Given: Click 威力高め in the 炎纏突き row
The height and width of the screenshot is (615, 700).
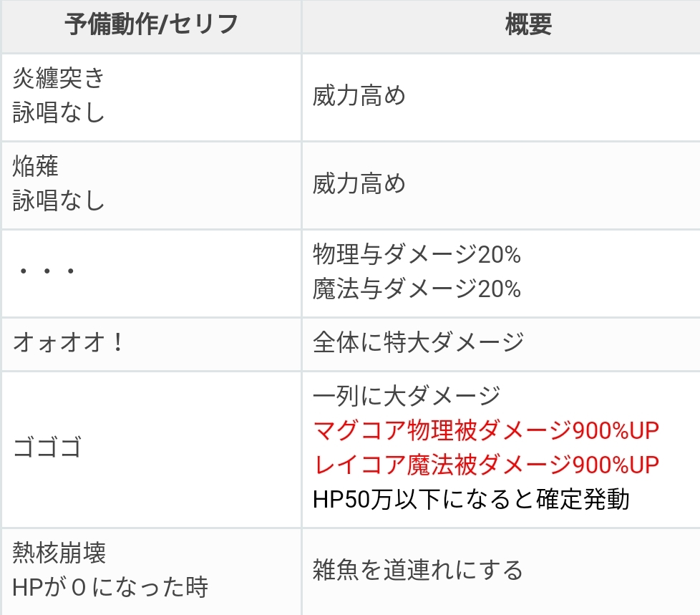Looking at the screenshot, I should click(359, 95).
